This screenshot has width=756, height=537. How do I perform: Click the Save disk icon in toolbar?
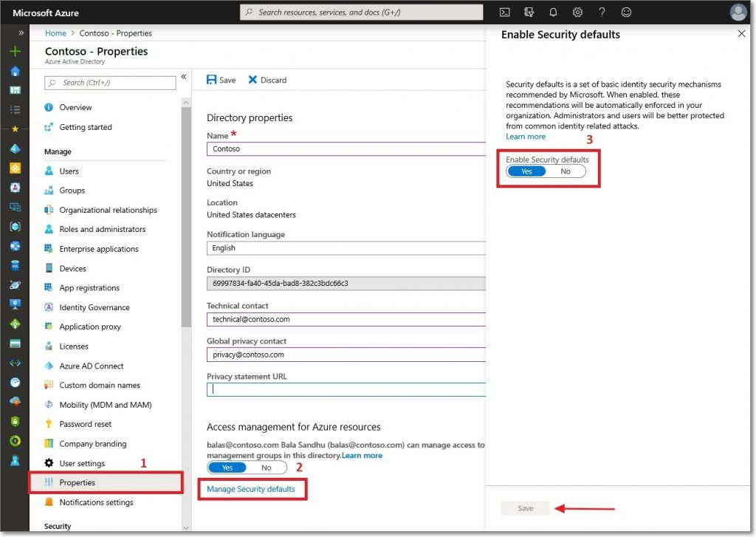211,80
